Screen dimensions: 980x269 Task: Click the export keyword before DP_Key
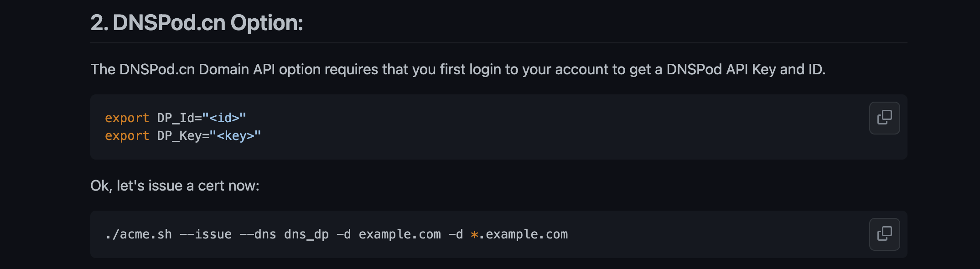(127, 136)
